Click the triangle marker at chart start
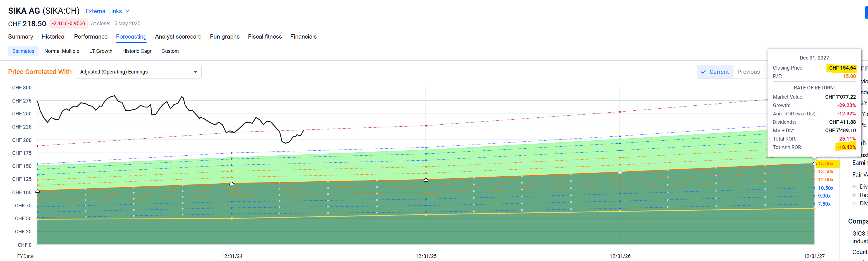 click(x=37, y=191)
